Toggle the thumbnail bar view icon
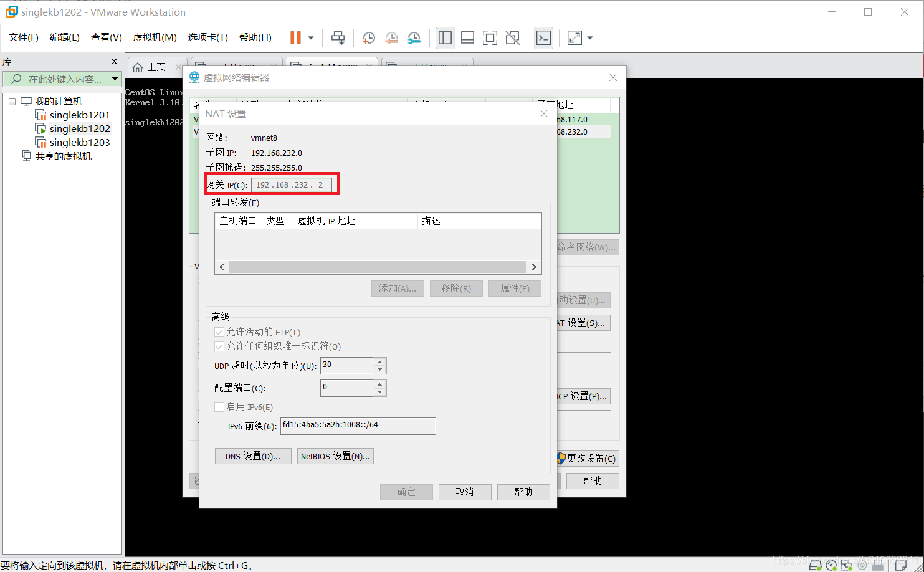Viewport: 924px width, 572px height. point(467,37)
